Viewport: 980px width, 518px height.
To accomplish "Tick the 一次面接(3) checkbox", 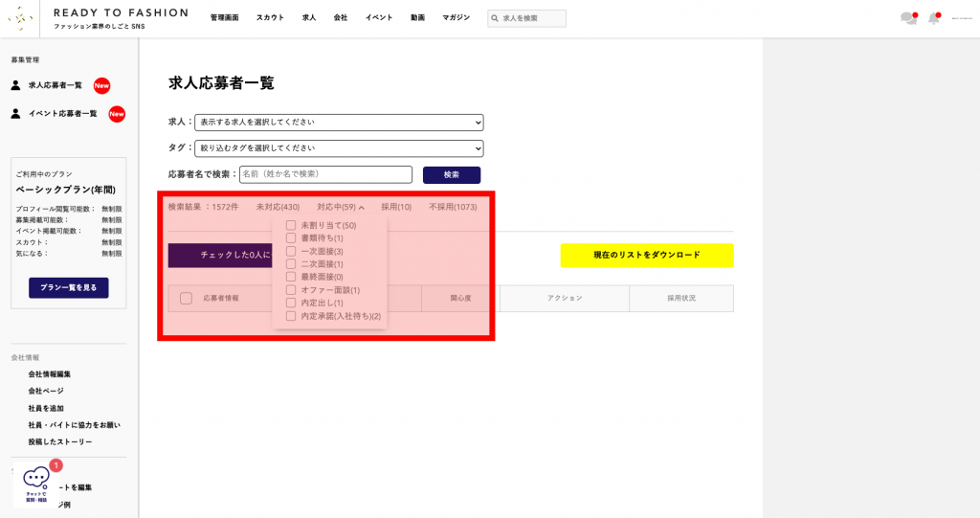I will tap(291, 251).
